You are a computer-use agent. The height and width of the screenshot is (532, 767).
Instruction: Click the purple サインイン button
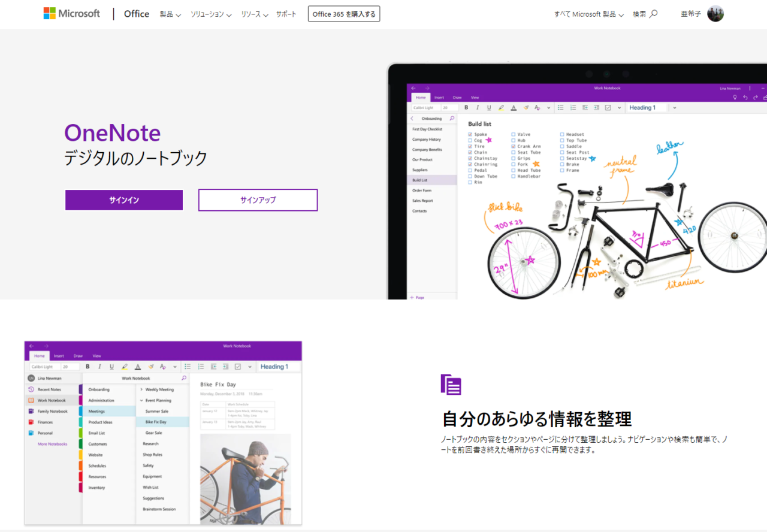(x=124, y=200)
